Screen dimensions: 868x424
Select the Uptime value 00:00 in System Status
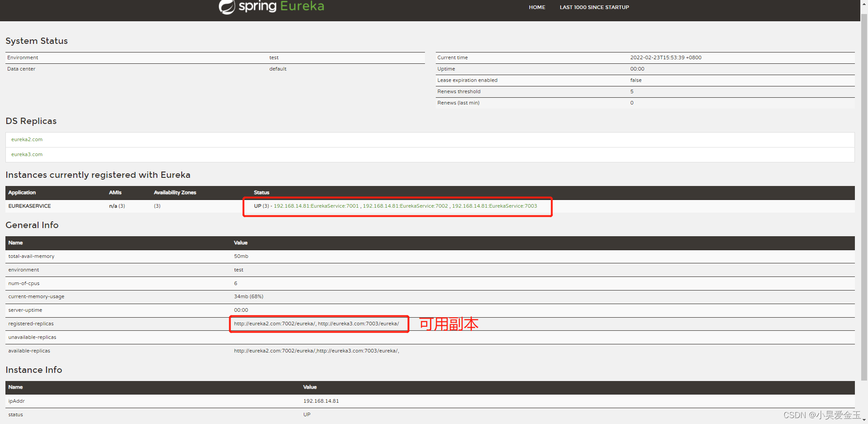click(637, 69)
